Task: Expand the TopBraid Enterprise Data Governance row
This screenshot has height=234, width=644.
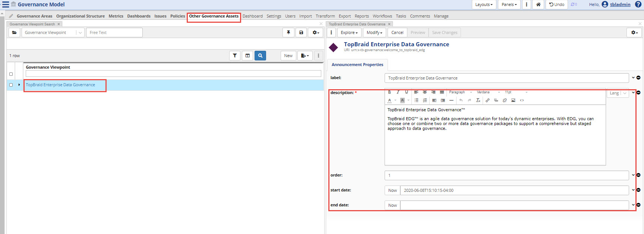Action: tap(19, 85)
